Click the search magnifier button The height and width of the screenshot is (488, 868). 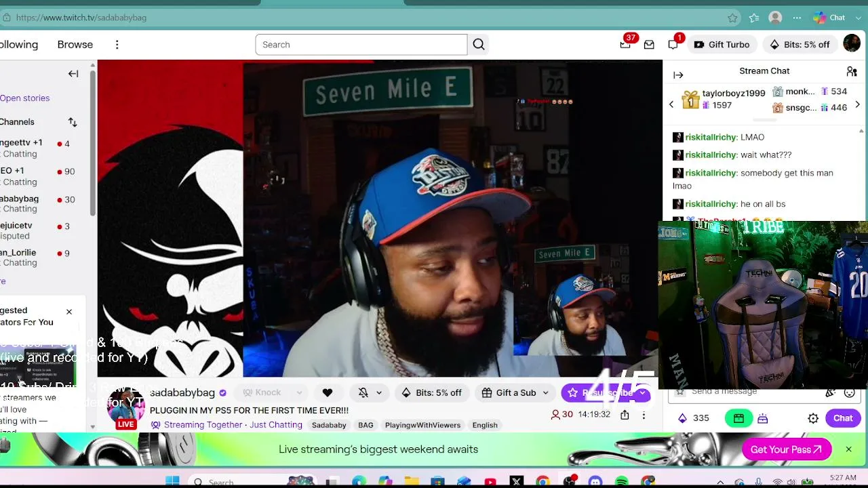pyautogui.click(x=479, y=45)
